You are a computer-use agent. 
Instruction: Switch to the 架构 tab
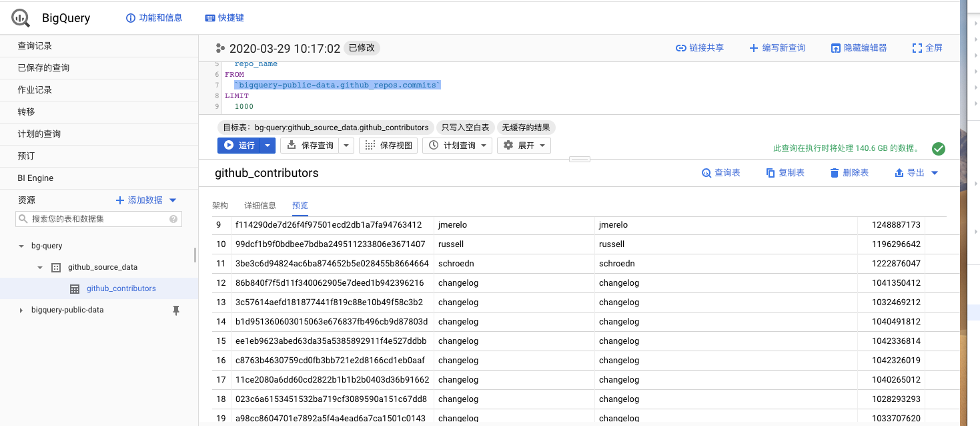(220, 206)
